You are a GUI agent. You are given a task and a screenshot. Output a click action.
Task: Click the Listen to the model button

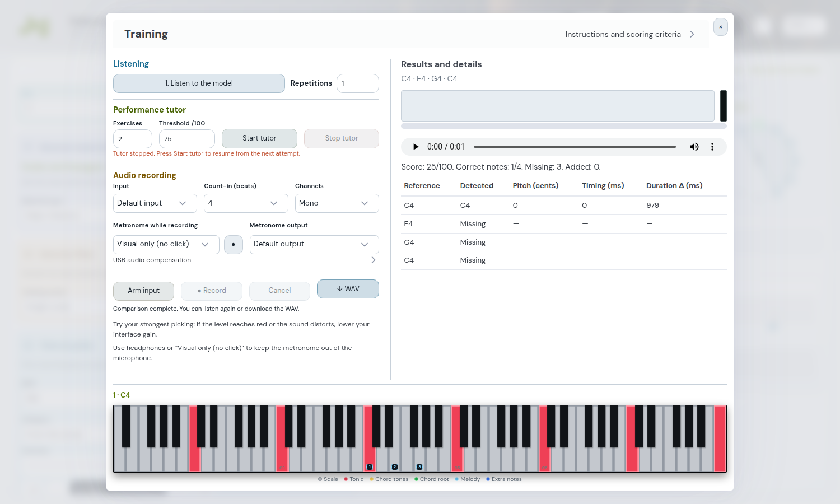point(199,83)
